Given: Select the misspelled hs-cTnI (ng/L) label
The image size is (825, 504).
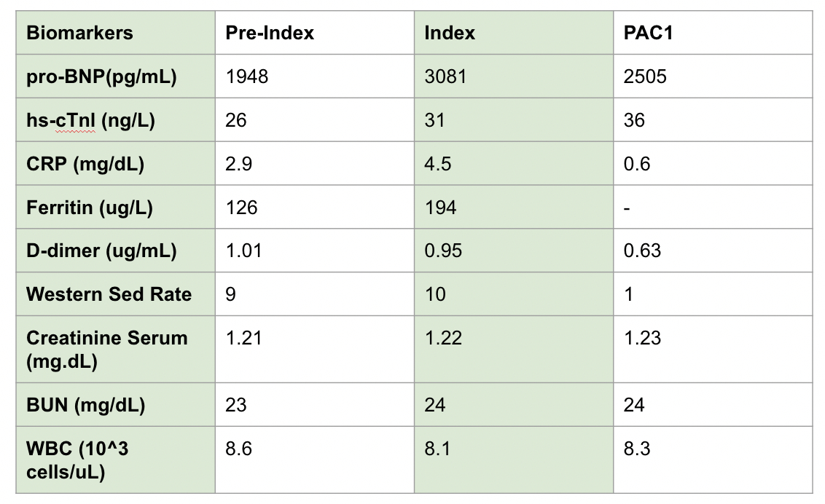Looking at the screenshot, I should click(90, 120).
